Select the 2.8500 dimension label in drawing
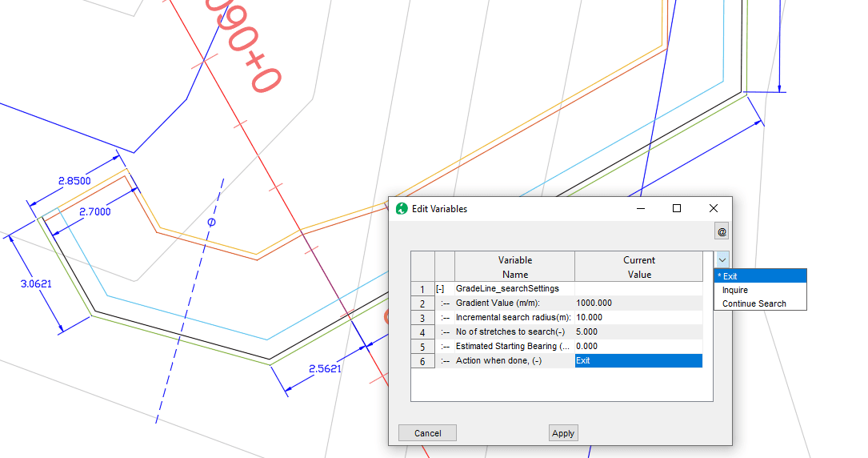Image resolution: width=868 pixels, height=458 pixels. coord(74,181)
